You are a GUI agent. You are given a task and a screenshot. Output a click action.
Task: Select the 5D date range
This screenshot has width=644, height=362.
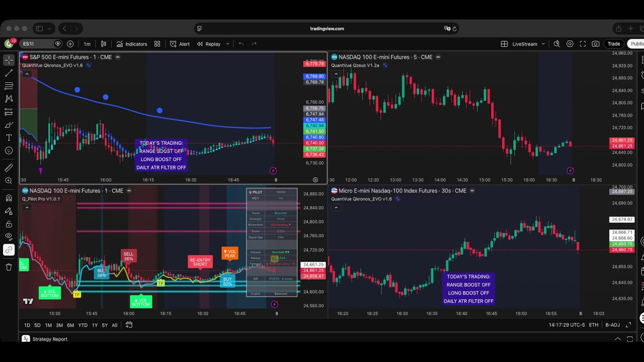tap(37, 325)
